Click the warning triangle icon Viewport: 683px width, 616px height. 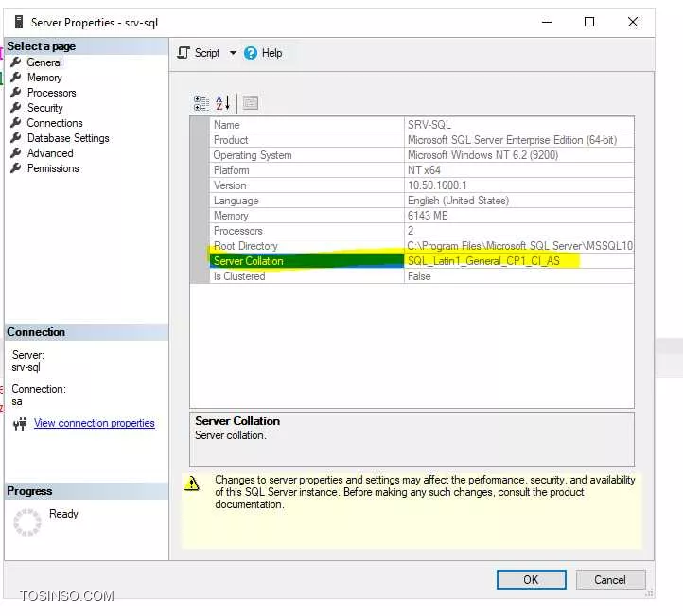point(192,484)
